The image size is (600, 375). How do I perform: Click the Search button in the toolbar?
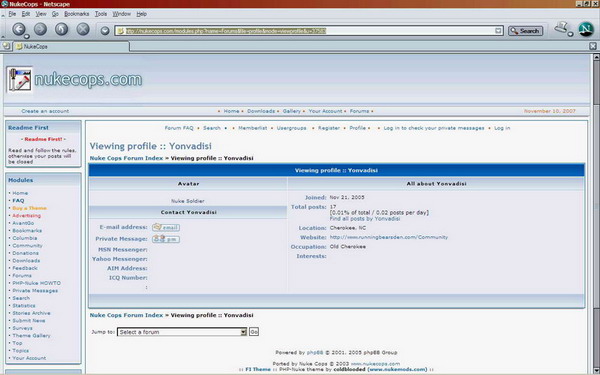pos(525,31)
